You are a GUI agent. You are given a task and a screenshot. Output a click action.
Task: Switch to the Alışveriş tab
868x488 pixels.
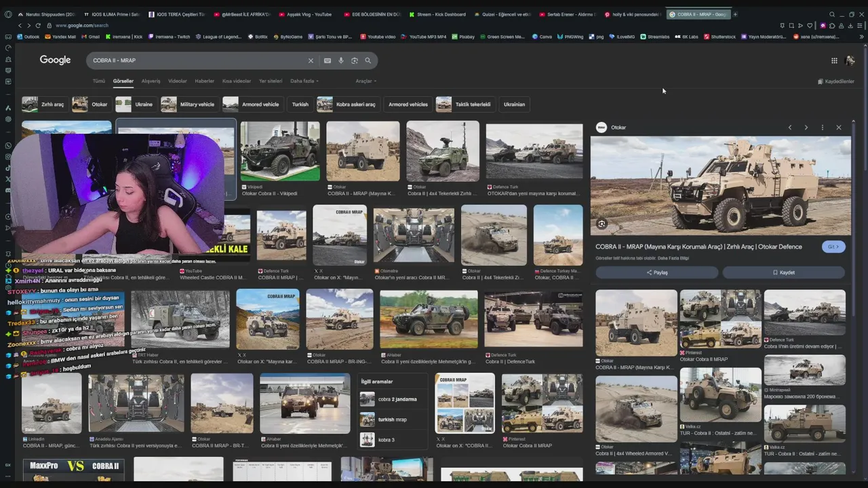(x=151, y=81)
